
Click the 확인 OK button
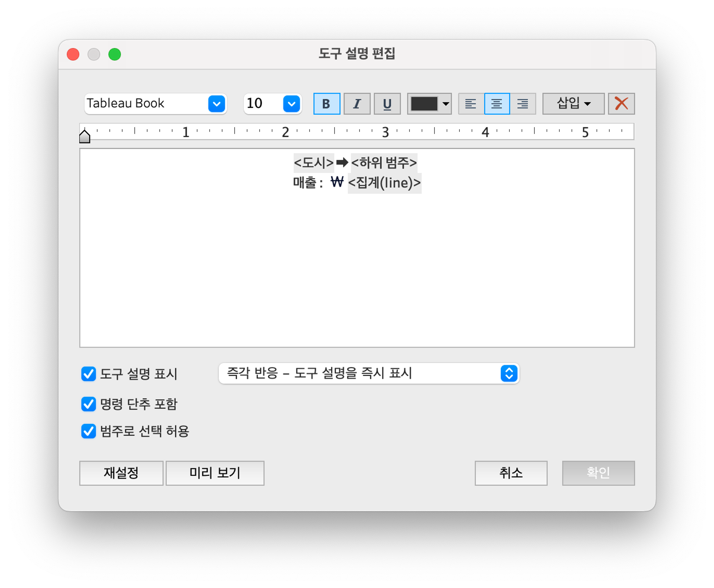[598, 473]
